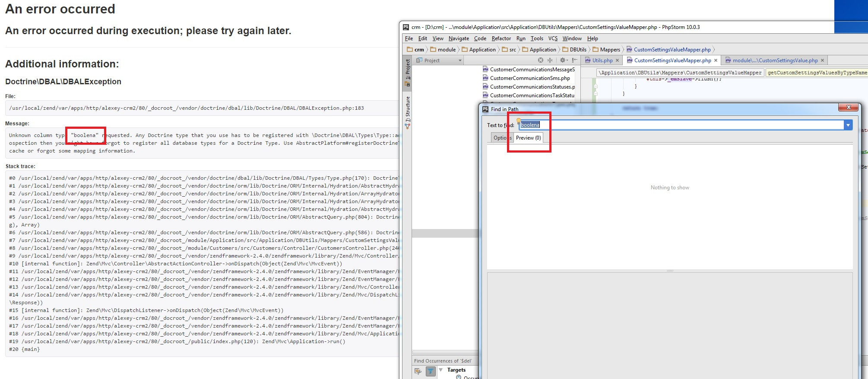Click getCustomSettingsValuesByTypeName method breadcrumb
Viewport: 868px width, 379px height.
tap(817, 73)
